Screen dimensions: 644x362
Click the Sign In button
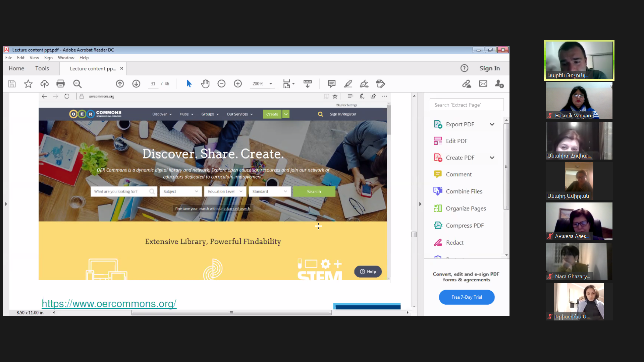coord(489,68)
